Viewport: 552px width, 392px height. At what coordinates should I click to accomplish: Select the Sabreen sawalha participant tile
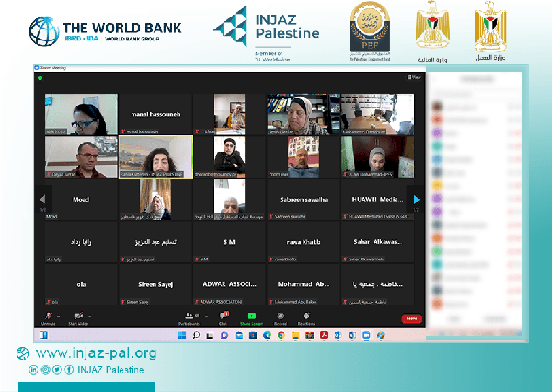tap(304, 200)
